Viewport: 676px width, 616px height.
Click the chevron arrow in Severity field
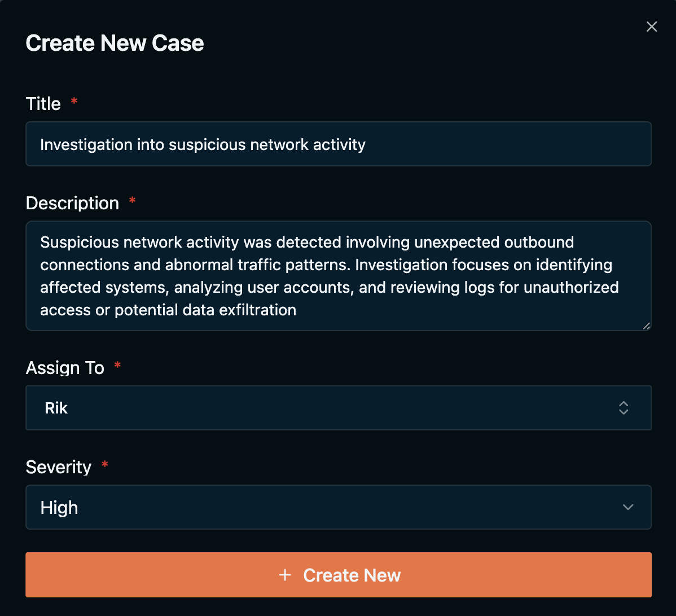click(628, 507)
